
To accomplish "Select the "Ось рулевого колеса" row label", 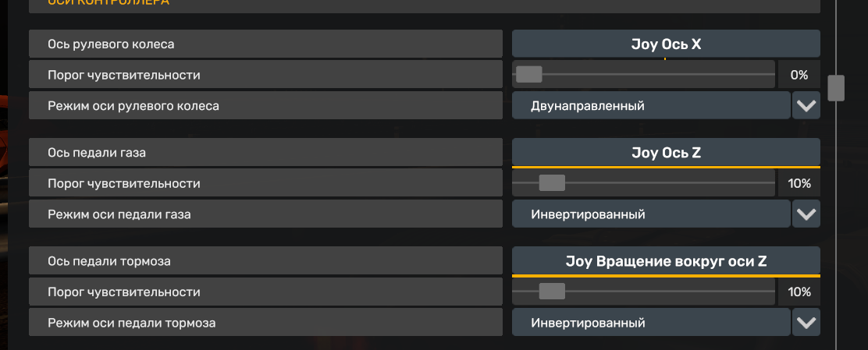I will coord(265,44).
